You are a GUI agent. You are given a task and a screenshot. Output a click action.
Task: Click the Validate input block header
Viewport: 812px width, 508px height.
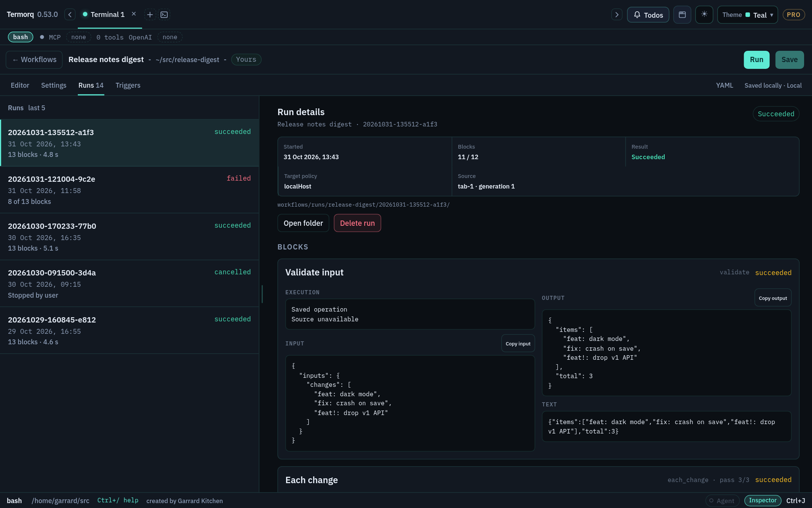(538, 272)
